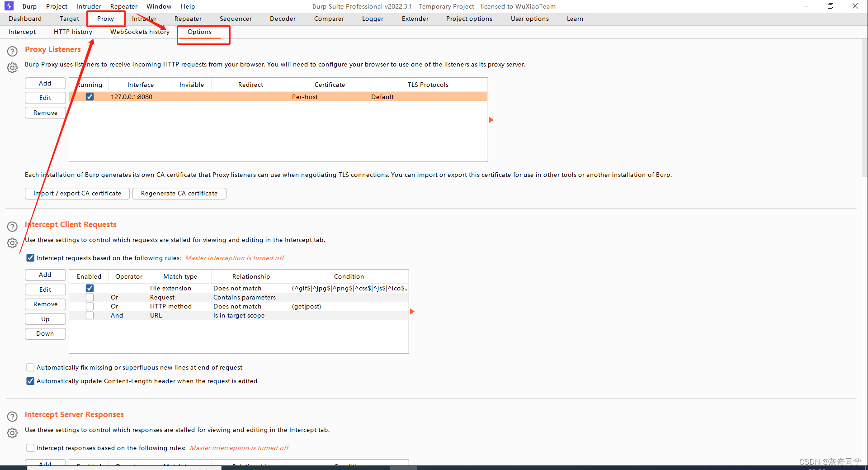Click the TLS Protocols column header
The width and height of the screenshot is (868, 470).
[428, 85]
